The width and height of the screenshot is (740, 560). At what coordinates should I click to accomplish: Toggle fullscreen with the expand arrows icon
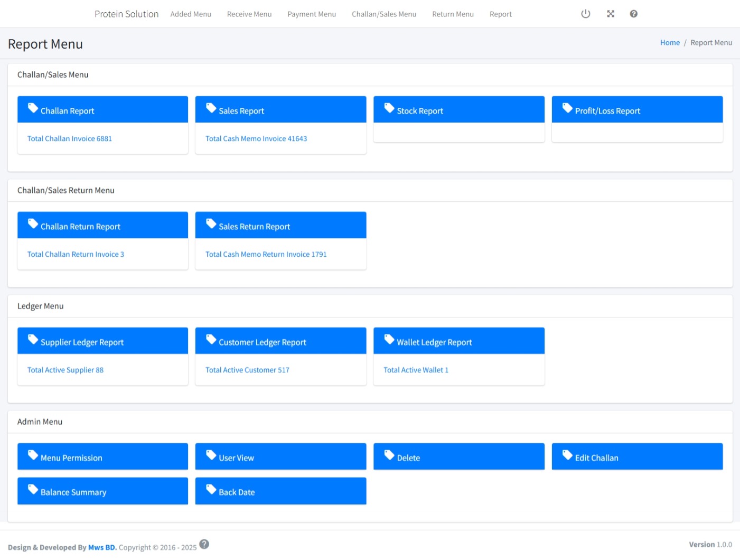click(x=611, y=14)
